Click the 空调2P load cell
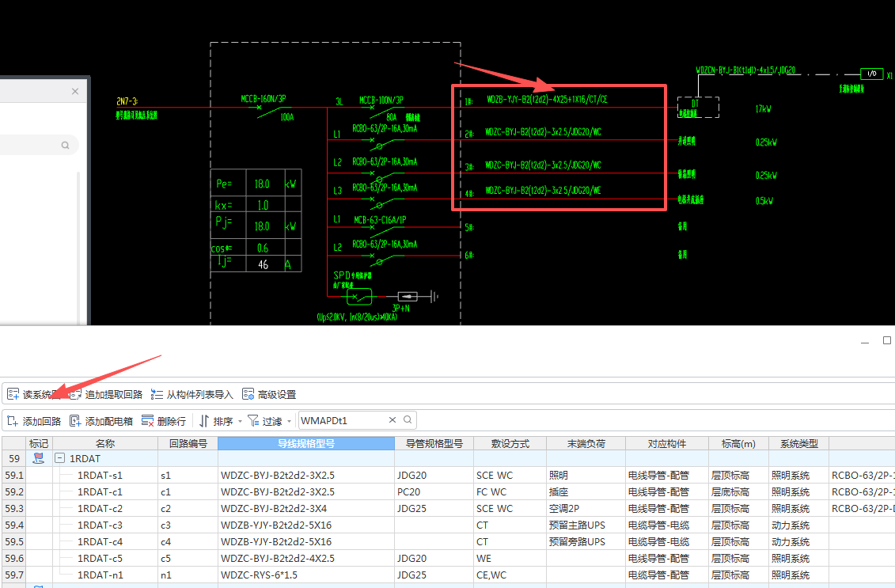 586,508
